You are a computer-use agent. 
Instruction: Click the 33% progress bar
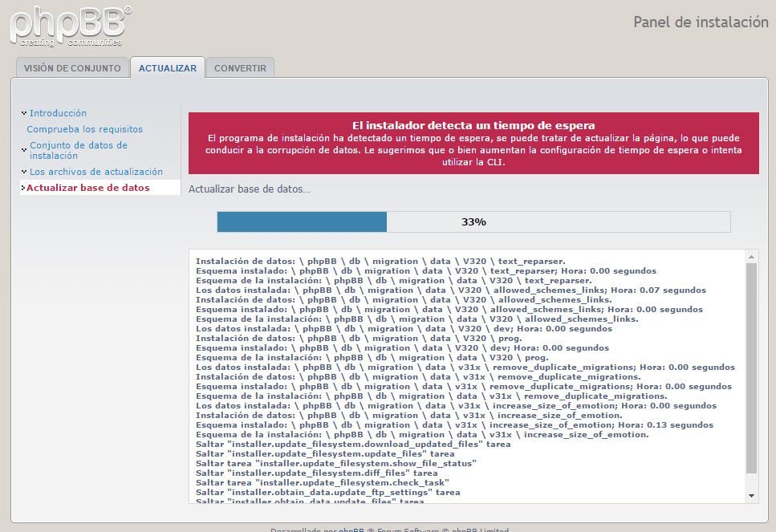(x=473, y=222)
